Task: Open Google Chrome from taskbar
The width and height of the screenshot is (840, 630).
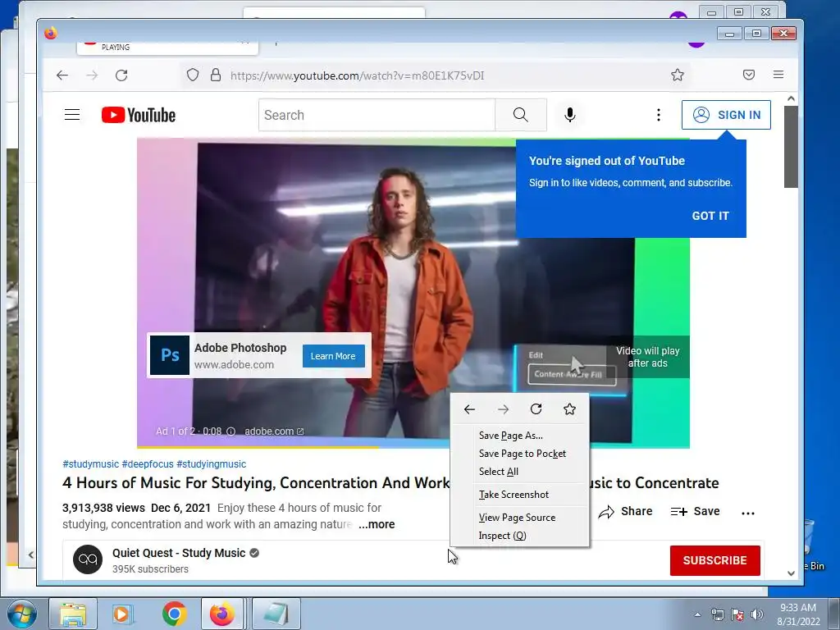Action: pos(174,614)
